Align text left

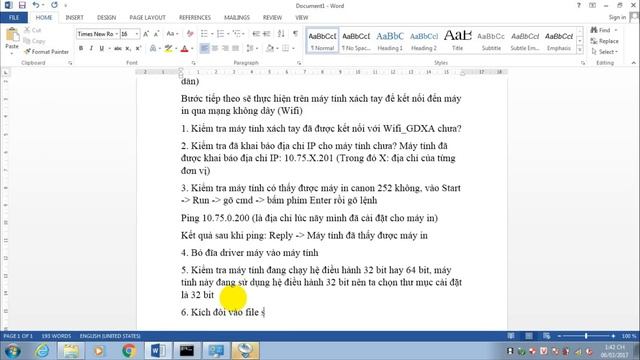[204, 49]
